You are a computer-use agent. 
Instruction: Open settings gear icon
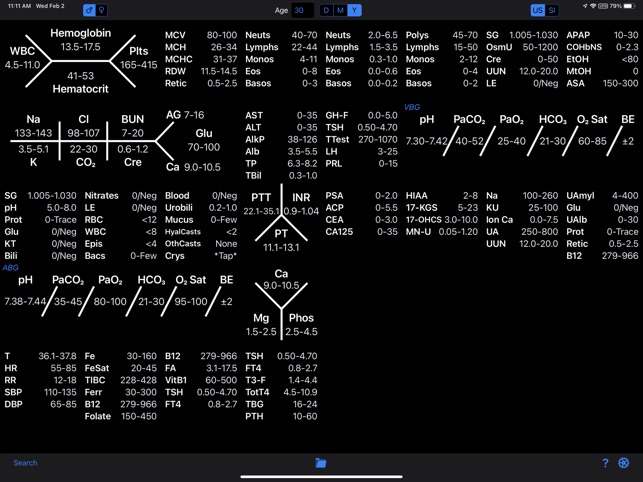tap(624, 463)
